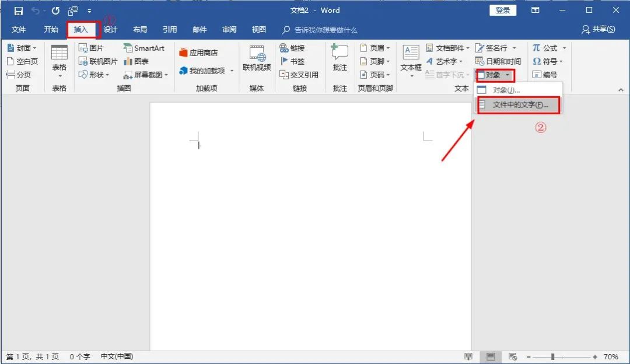
Task: Insert a SmartArt graphic
Action: pyautogui.click(x=144, y=48)
